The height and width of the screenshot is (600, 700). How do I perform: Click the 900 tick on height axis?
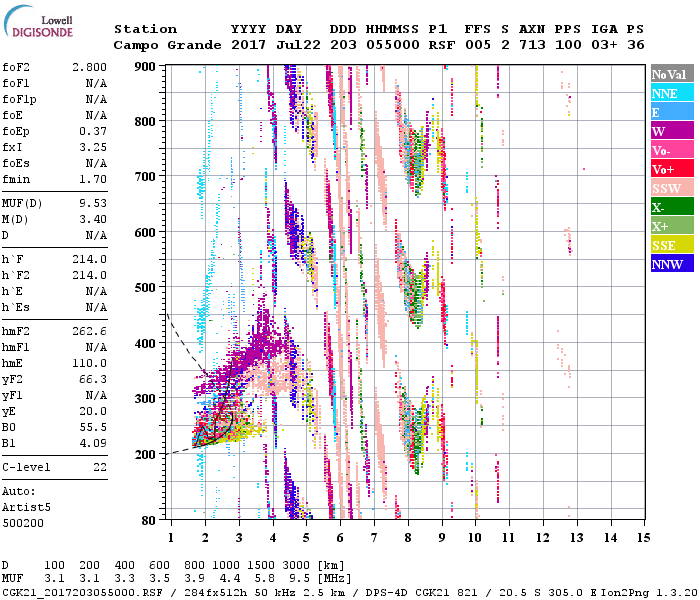point(146,66)
